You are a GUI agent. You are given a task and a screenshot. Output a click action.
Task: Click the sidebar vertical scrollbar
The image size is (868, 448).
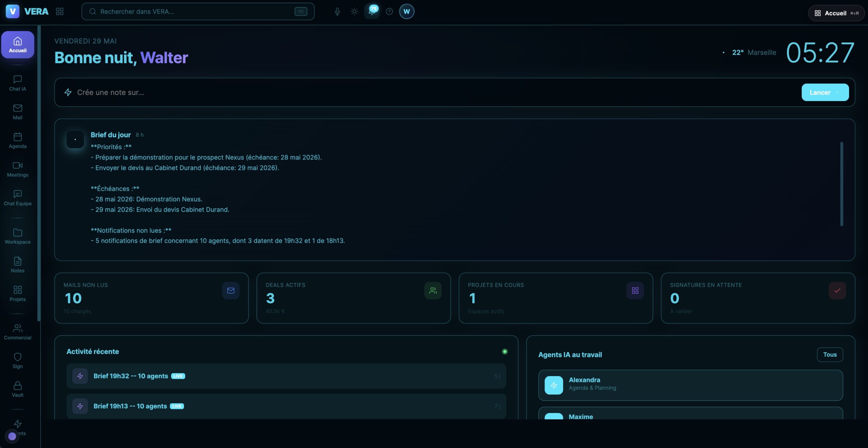click(x=39, y=173)
